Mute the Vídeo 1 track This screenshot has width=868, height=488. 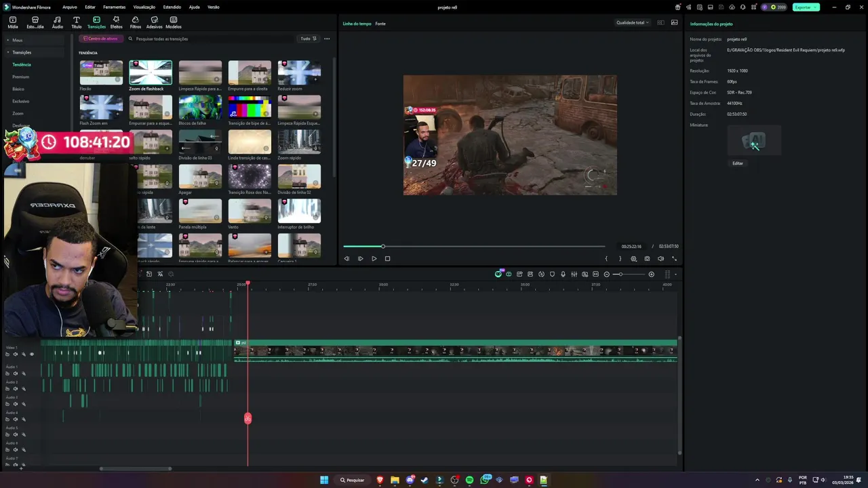point(16,354)
